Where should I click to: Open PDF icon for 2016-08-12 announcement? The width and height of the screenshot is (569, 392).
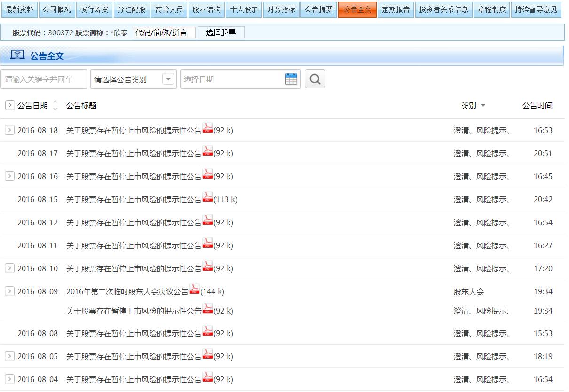point(207,221)
